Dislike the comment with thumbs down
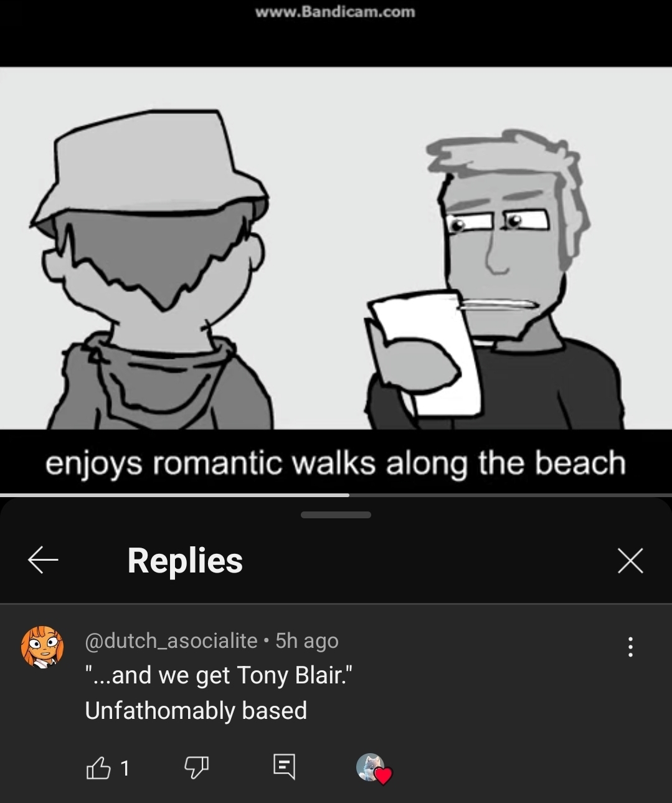Viewport: 672px width, 803px height. 196,767
